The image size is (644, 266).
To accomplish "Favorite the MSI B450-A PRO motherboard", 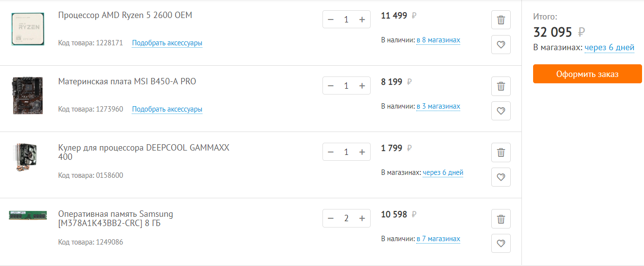I will (501, 111).
